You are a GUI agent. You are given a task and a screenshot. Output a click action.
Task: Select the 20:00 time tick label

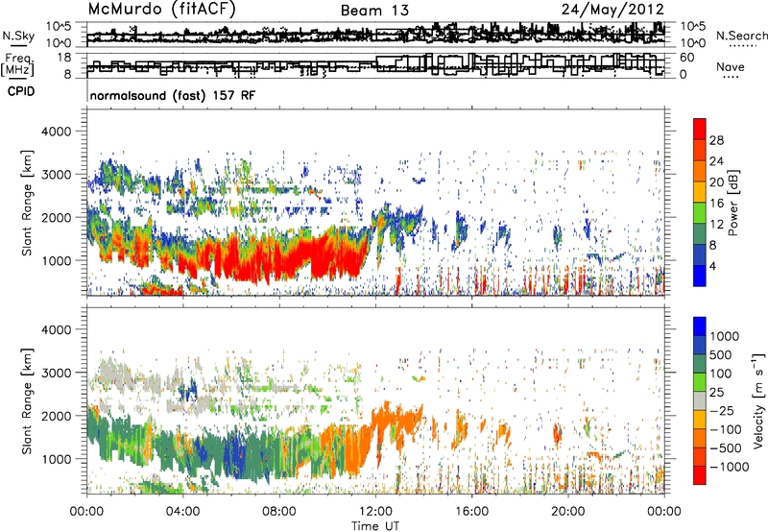[x=568, y=512]
